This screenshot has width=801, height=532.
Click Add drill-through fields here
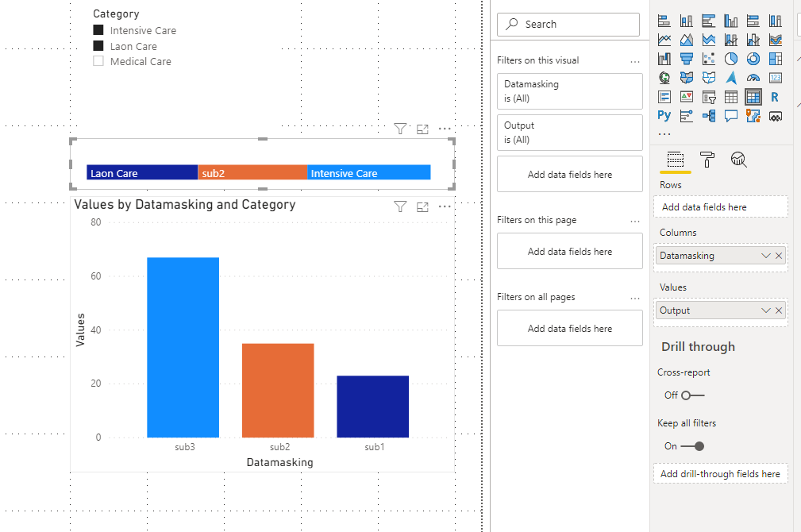point(720,474)
